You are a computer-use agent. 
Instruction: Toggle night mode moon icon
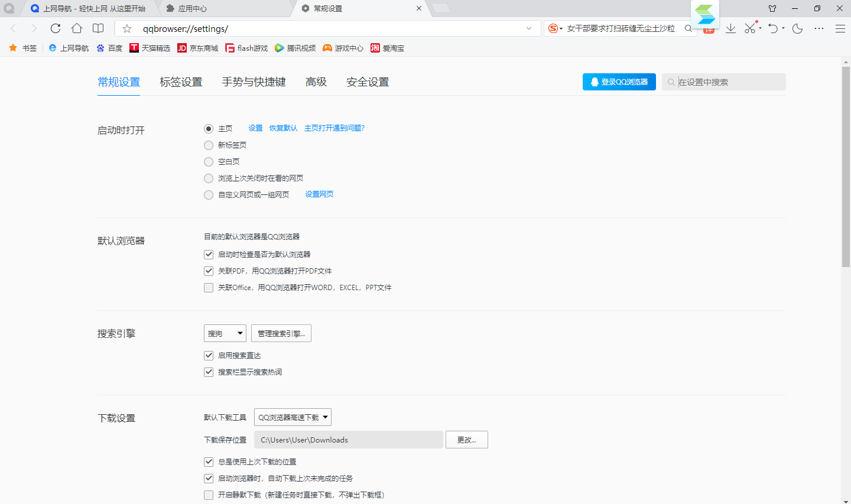point(797,28)
